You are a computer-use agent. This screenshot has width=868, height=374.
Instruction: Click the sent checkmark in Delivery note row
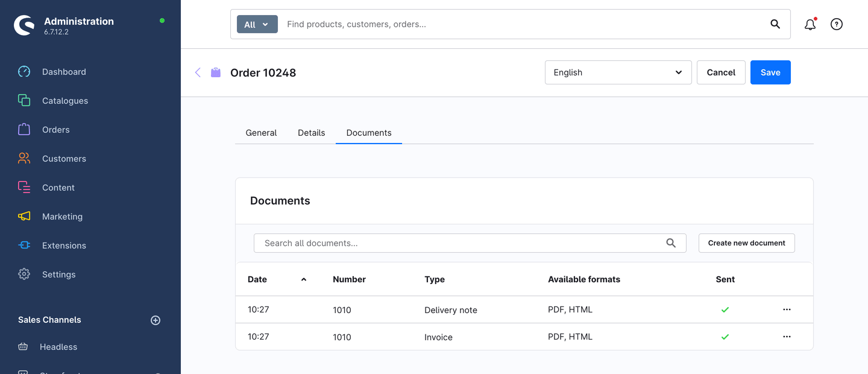click(x=725, y=309)
